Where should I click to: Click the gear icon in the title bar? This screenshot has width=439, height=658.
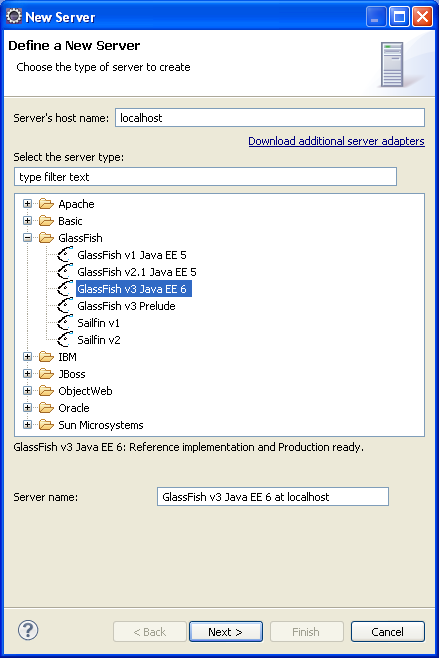pos(14,16)
